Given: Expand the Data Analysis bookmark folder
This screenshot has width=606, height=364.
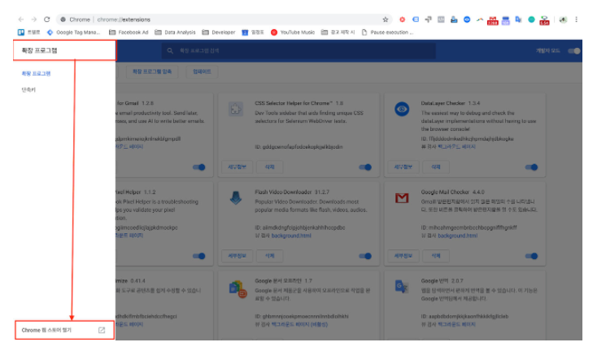Looking at the screenshot, I should [x=175, y=32].
